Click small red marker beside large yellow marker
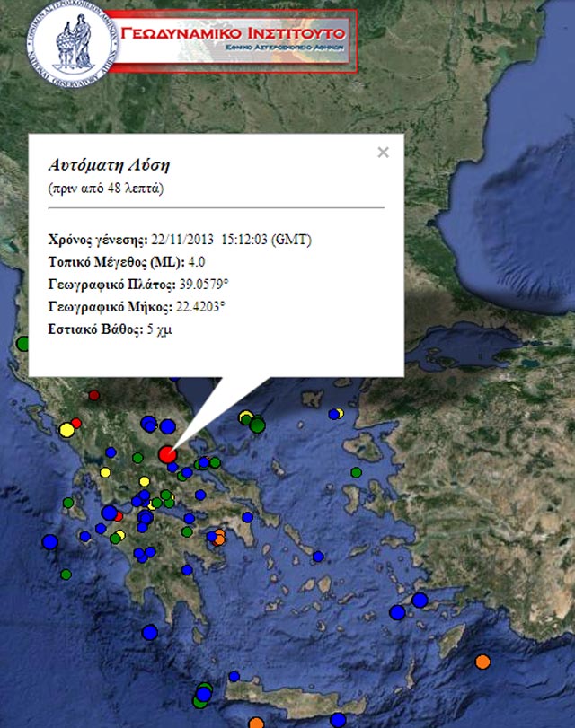The image size is (575, 728). 76,423
